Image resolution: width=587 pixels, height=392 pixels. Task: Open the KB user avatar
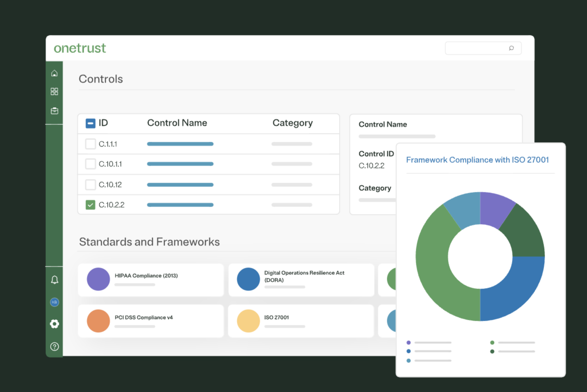pyautogui.click(x=54, y=302)
